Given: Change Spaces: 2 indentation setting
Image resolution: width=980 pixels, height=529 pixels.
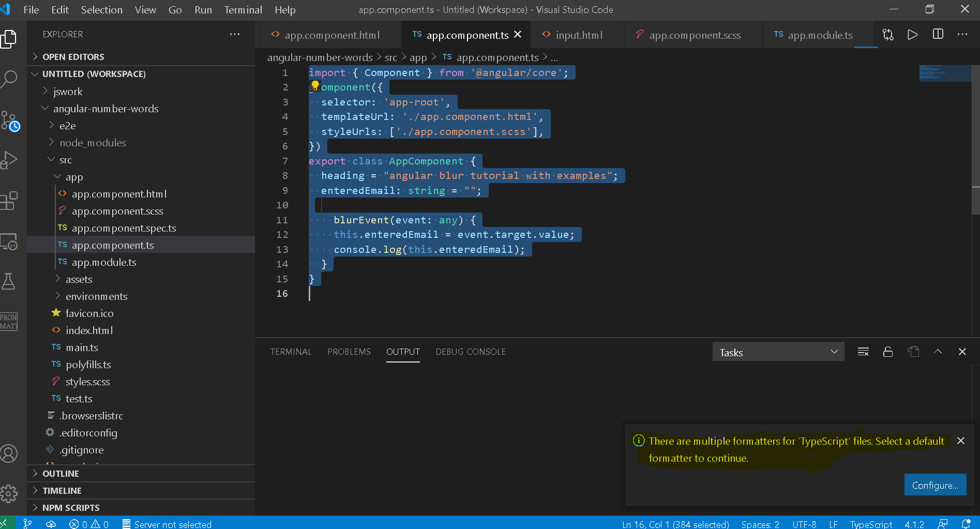Looking at the screenshot, I should click(x=760, y=524).
